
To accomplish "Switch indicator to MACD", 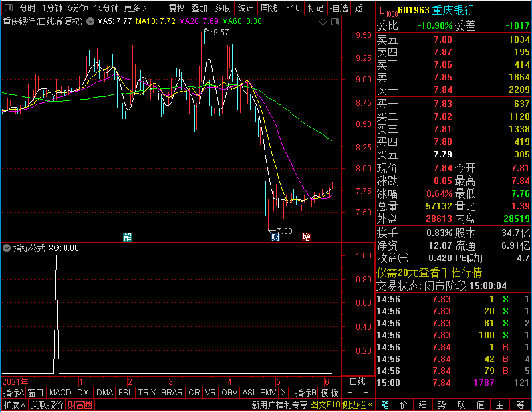I will pyautogui.click(x=60, y=393).
